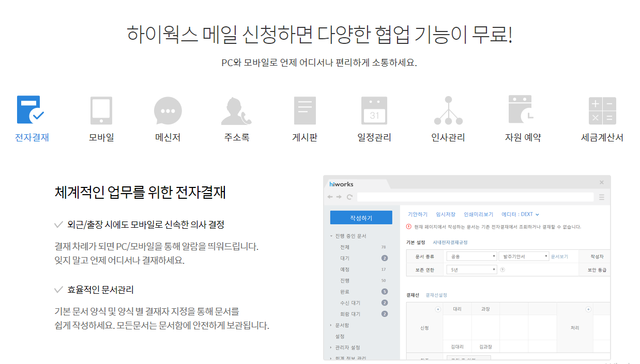
Task: Click the 대리 column header cell
Action: point(456,309)
